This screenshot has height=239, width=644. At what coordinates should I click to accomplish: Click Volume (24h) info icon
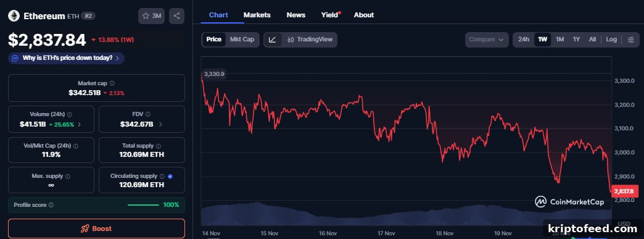point(70,115)
